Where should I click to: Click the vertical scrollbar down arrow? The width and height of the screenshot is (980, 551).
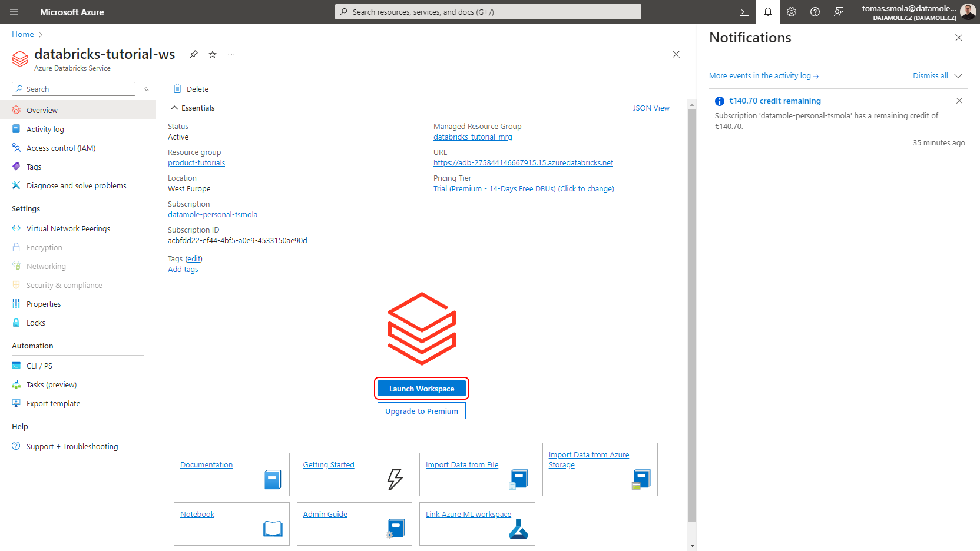[693, 546]
